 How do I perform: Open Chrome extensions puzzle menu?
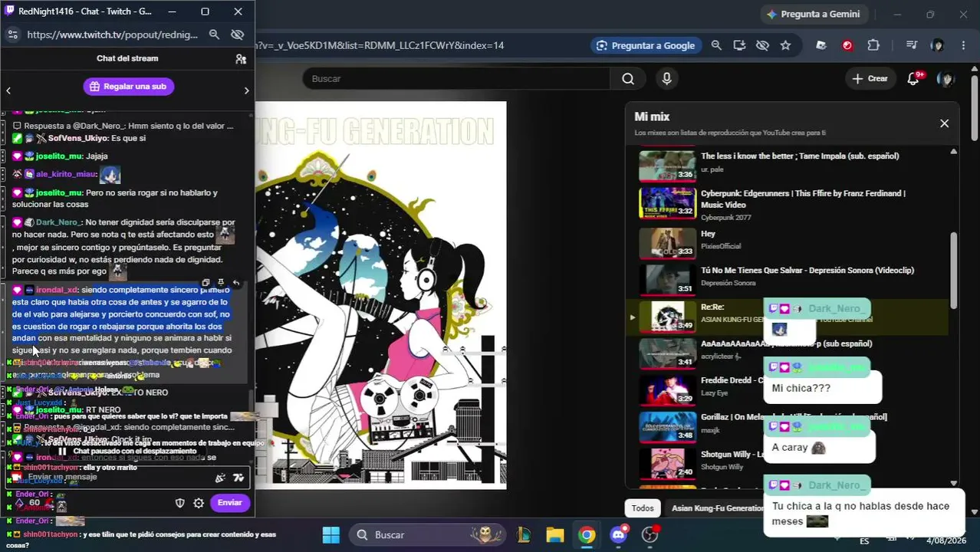pos(873,45)
